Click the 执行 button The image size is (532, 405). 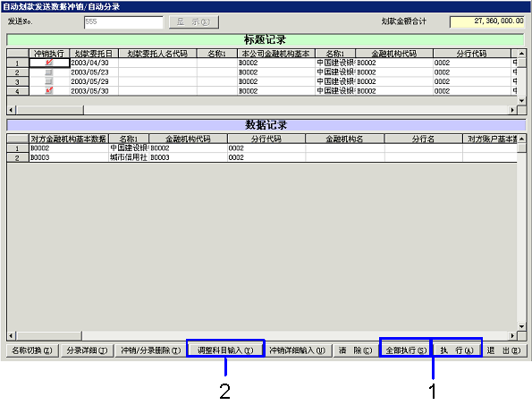click(456, 350)
